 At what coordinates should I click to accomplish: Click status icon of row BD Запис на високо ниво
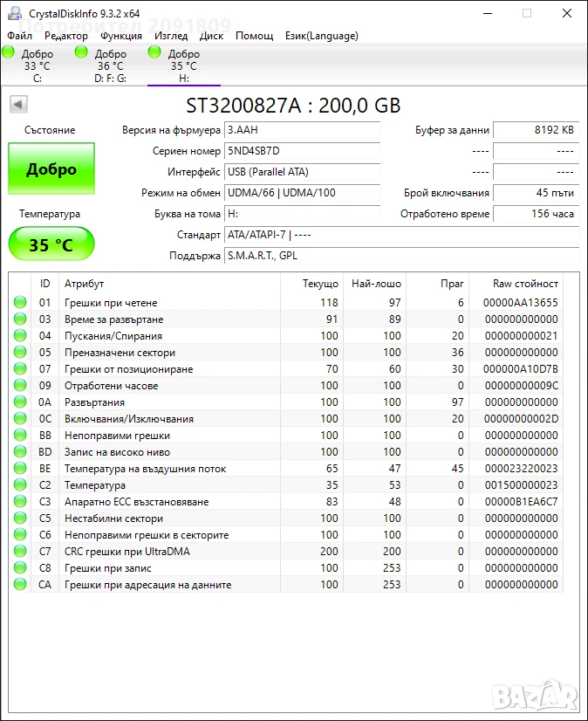(x=20, y=451)
